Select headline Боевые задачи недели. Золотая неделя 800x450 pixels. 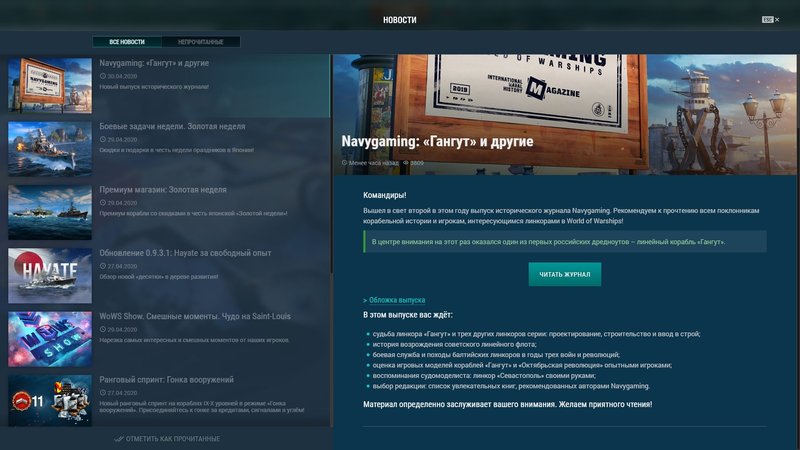click(x=172, y=127)
